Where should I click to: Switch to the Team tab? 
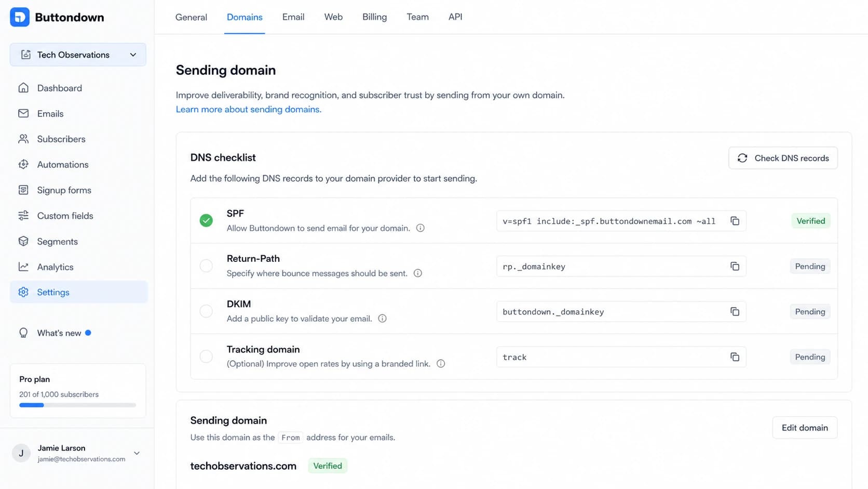click(x=417, y=17)
